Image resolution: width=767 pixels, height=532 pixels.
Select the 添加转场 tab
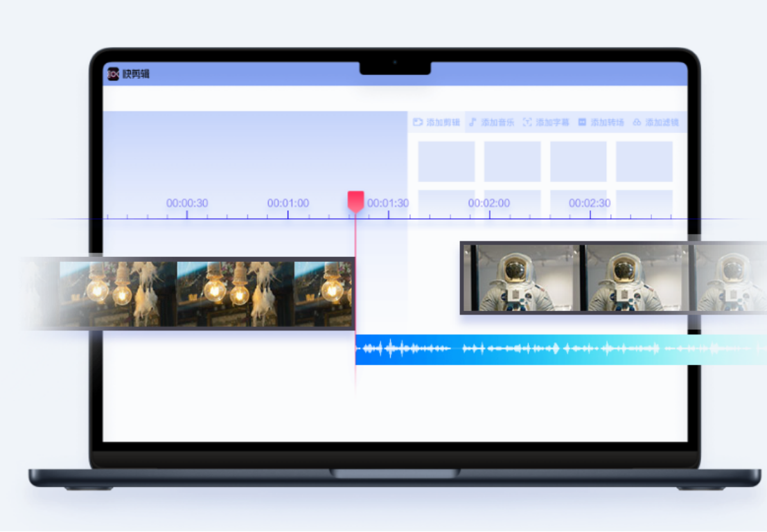[x=601, y=122]
